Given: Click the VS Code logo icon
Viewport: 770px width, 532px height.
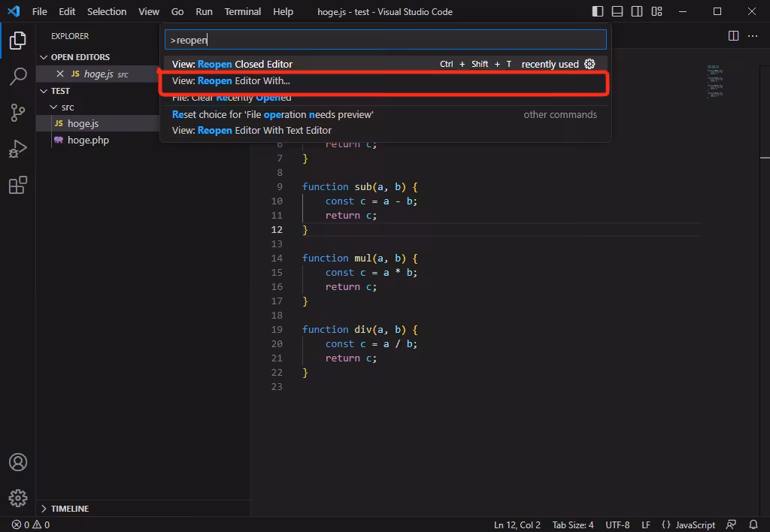Looking at the screenshot, I should click(x=14, y=11).
